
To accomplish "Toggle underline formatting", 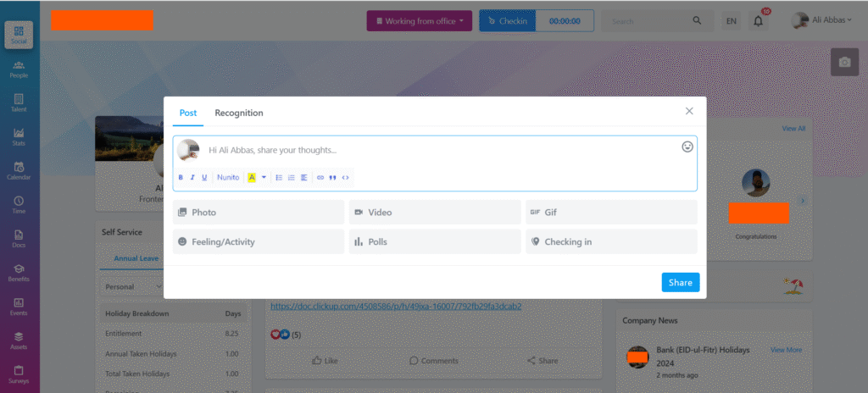I will 204,178.
